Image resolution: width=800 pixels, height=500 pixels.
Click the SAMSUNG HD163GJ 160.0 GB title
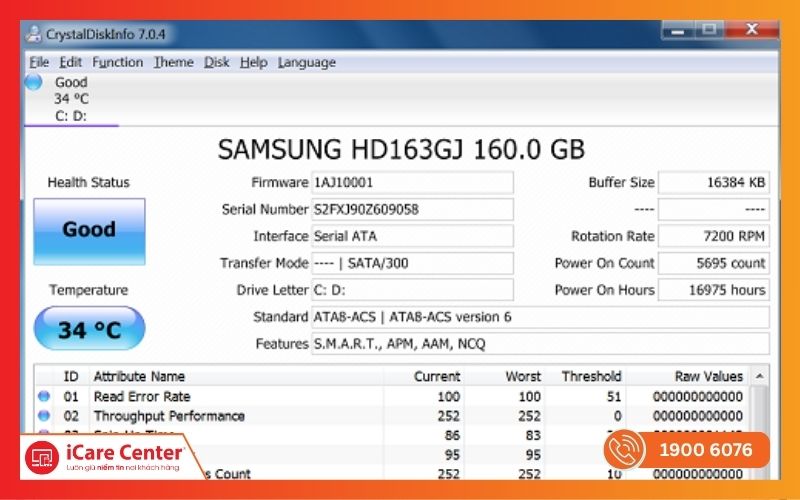(401, 150)
